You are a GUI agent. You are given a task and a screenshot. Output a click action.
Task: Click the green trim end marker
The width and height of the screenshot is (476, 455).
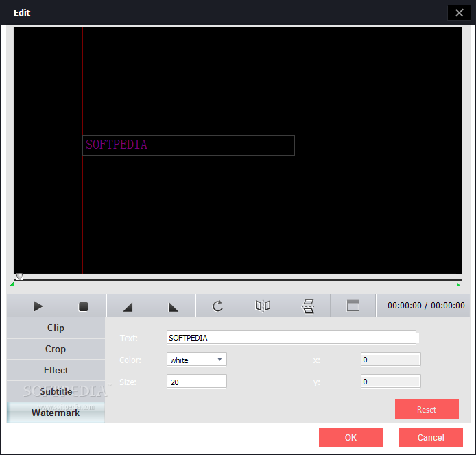click(459, 284)
